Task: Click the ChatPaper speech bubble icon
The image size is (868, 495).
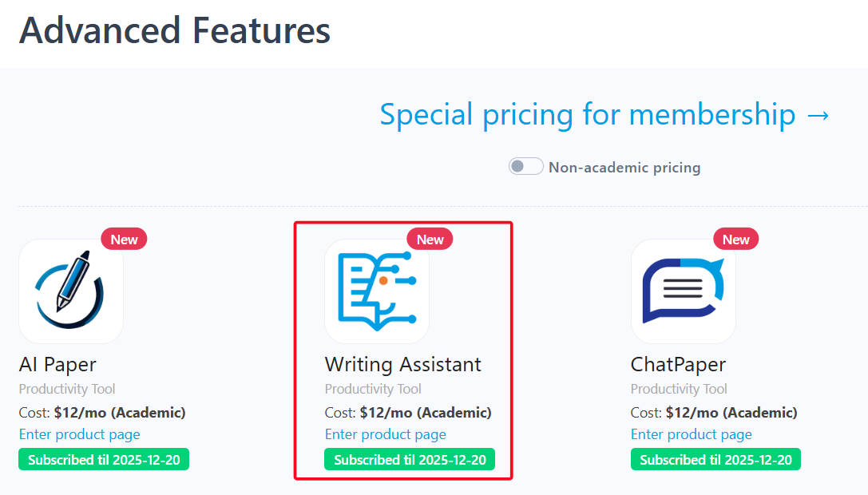Action: tap(683, 291)
